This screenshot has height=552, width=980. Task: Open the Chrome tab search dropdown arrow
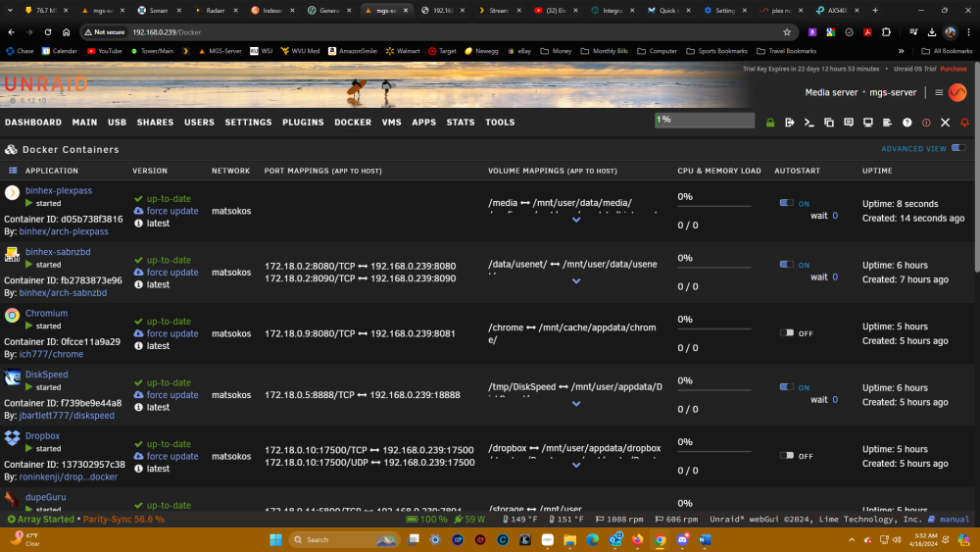point(9,10)
